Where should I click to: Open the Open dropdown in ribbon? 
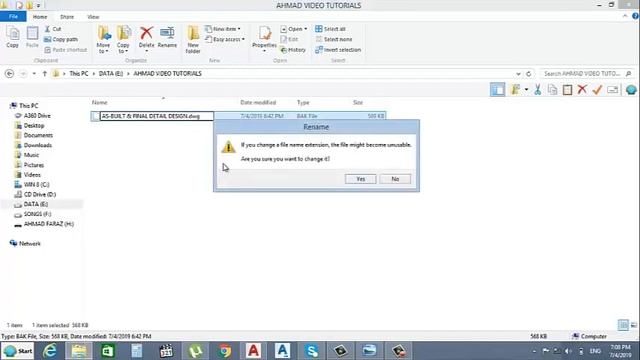(x=293, y=29)
